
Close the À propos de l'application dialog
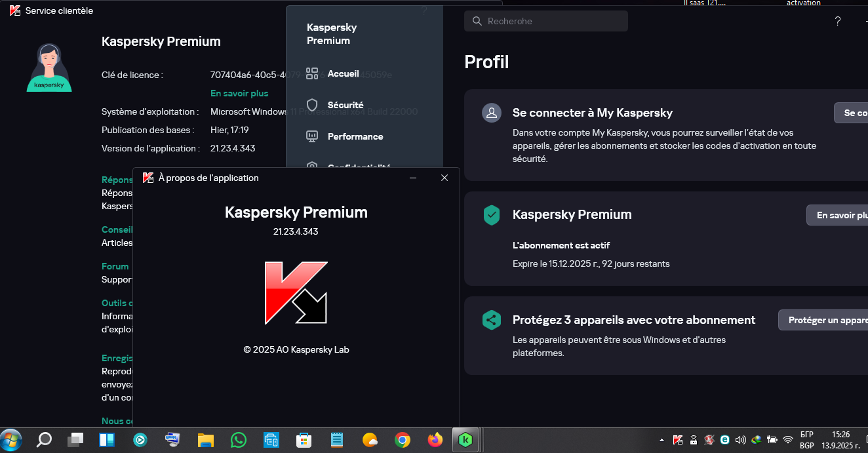point(444,178)
